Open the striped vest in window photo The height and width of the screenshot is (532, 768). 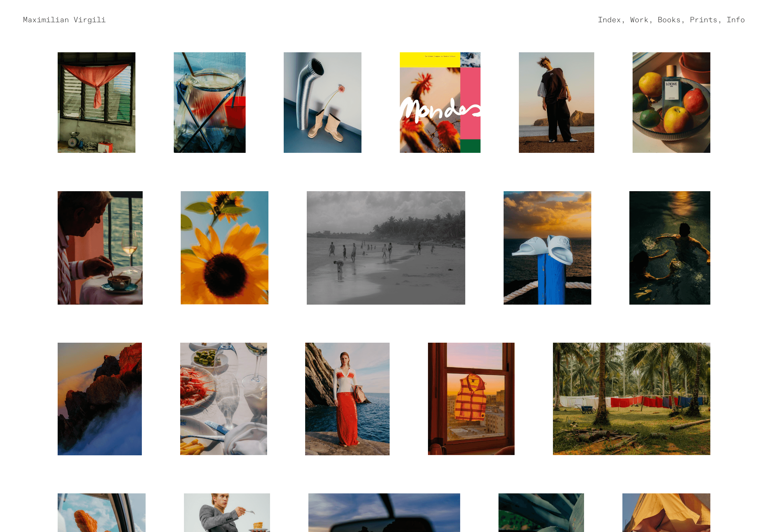471,399
